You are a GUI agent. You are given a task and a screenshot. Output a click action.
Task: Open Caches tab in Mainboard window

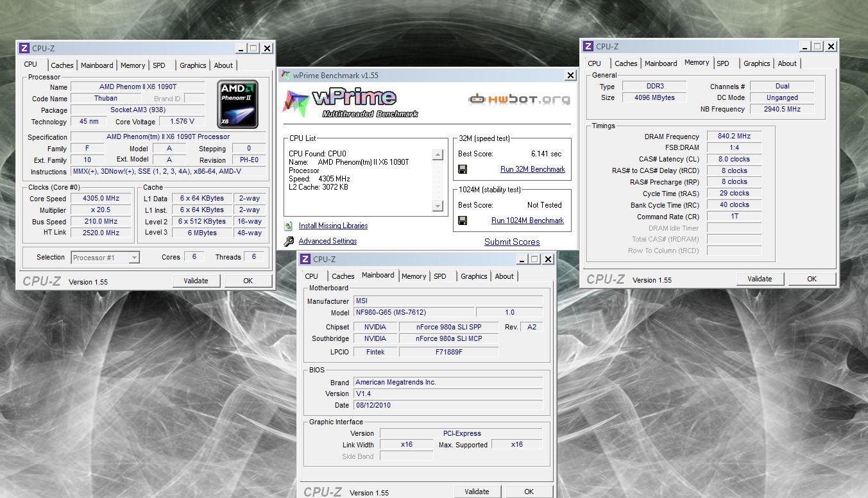pos(343,276)
